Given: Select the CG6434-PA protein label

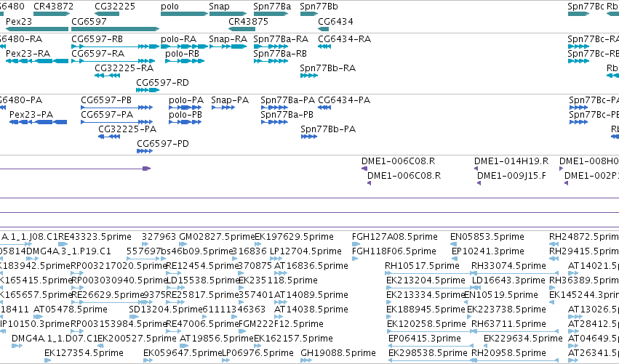Looking at the screenshot, I should pos(344,100).
